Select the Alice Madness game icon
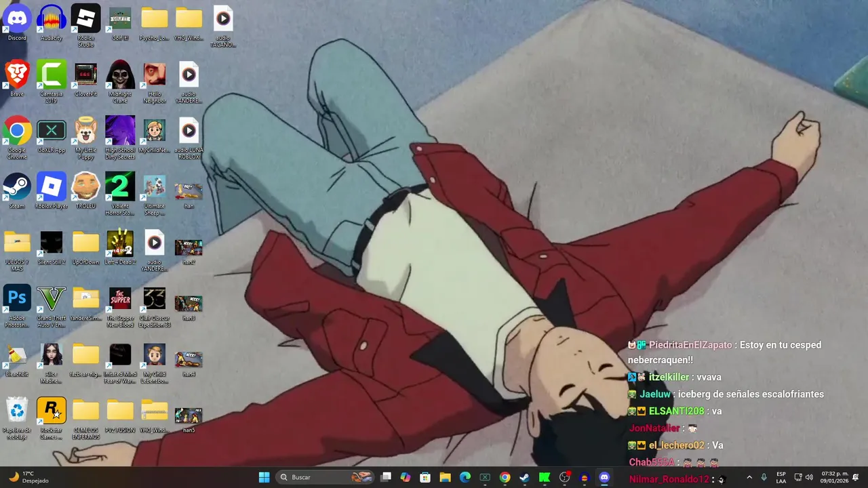Screen dimensions: 868x488 [52, 362]
